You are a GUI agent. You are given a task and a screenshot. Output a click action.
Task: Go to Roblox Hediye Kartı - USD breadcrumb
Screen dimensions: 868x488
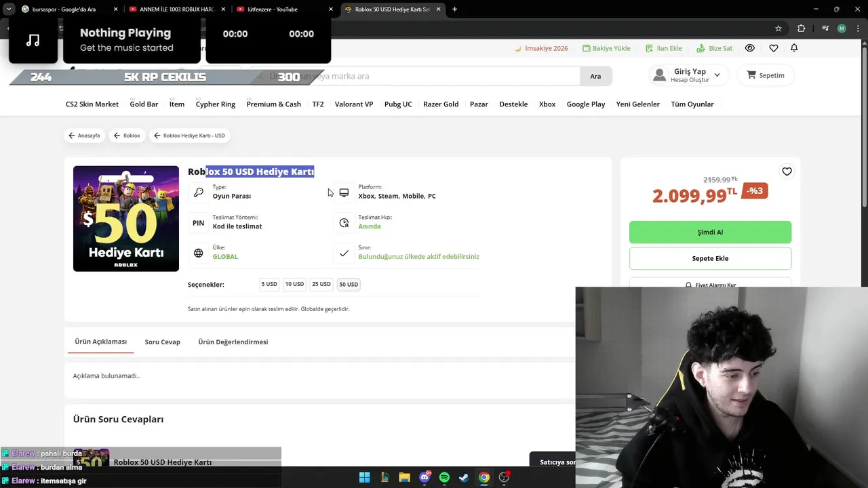pyautogui.click(x=189, y=136)
